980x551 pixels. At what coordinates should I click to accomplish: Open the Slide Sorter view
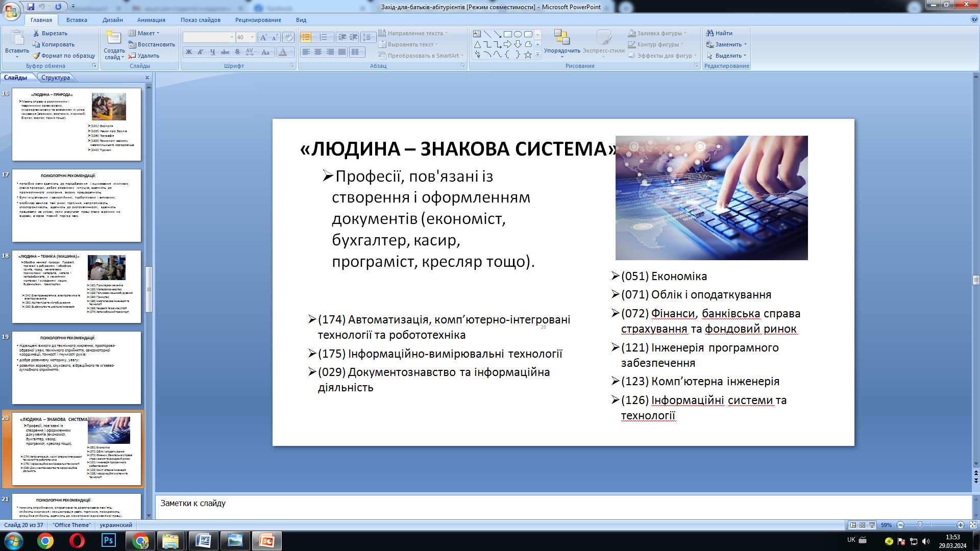(x=862, y=525)
